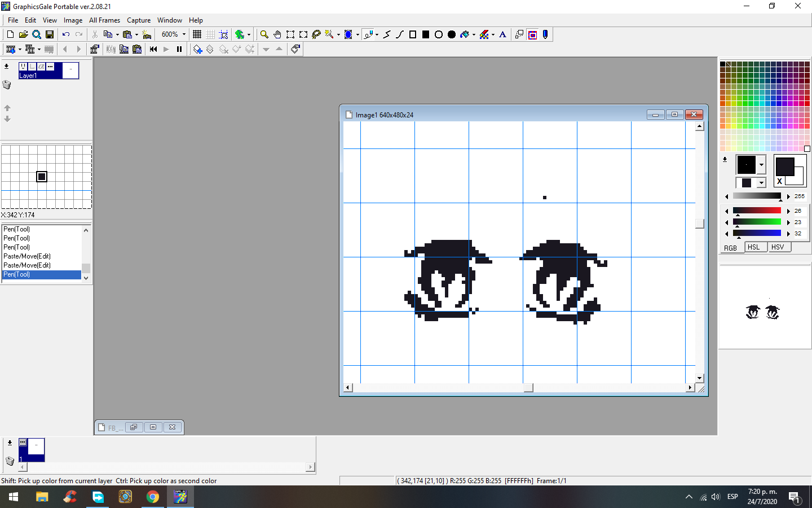Click the Save floppy disk icon

pos(50,34)
